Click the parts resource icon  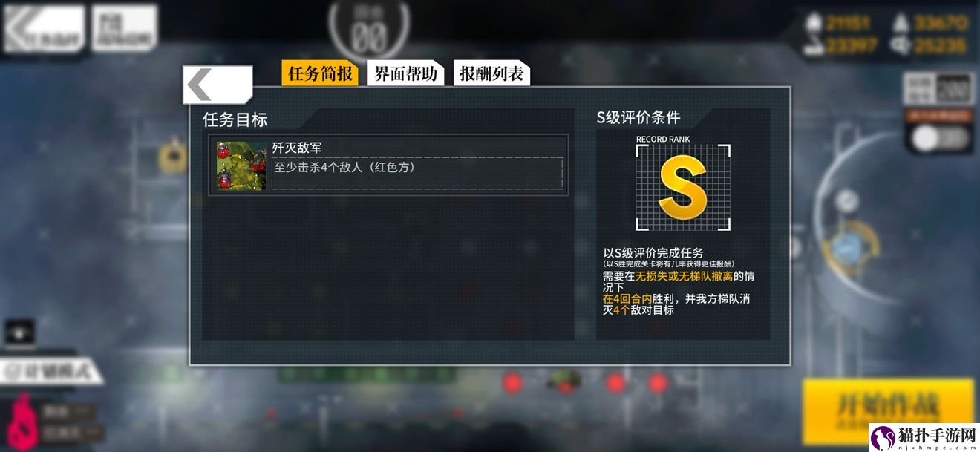click(902, 46)
